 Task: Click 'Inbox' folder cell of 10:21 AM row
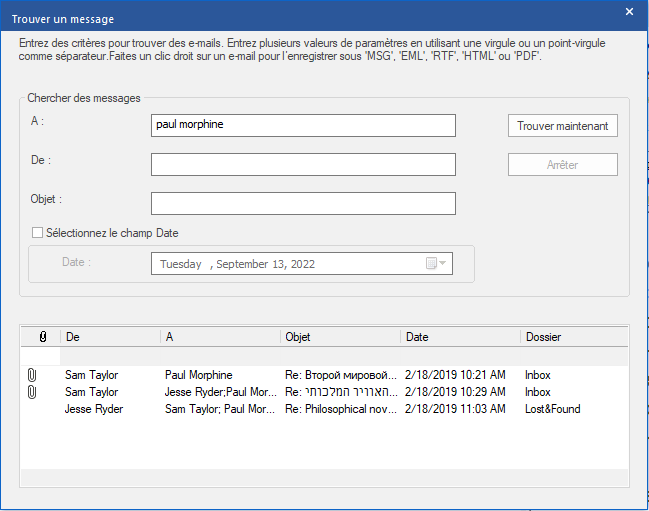538,375
